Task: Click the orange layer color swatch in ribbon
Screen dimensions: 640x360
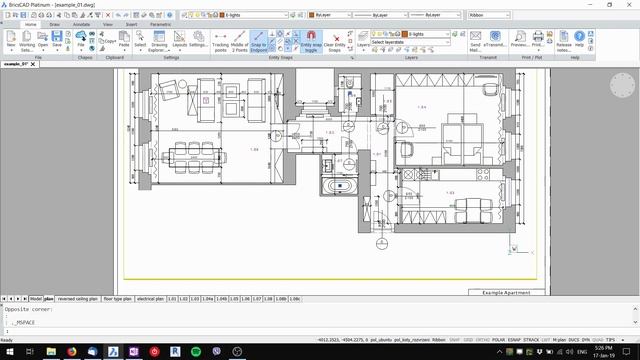Action: (405, 34)
